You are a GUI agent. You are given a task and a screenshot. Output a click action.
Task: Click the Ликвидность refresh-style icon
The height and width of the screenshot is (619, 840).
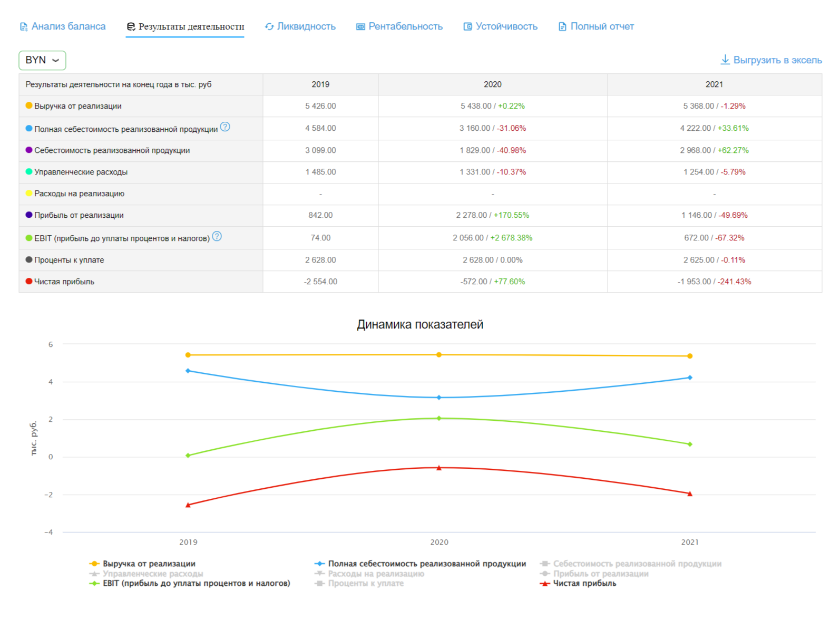pos(269,27)
